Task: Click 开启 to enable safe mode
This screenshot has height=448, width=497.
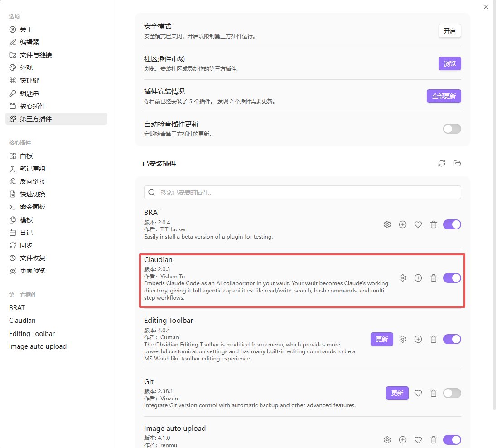Action: point(449,31)
